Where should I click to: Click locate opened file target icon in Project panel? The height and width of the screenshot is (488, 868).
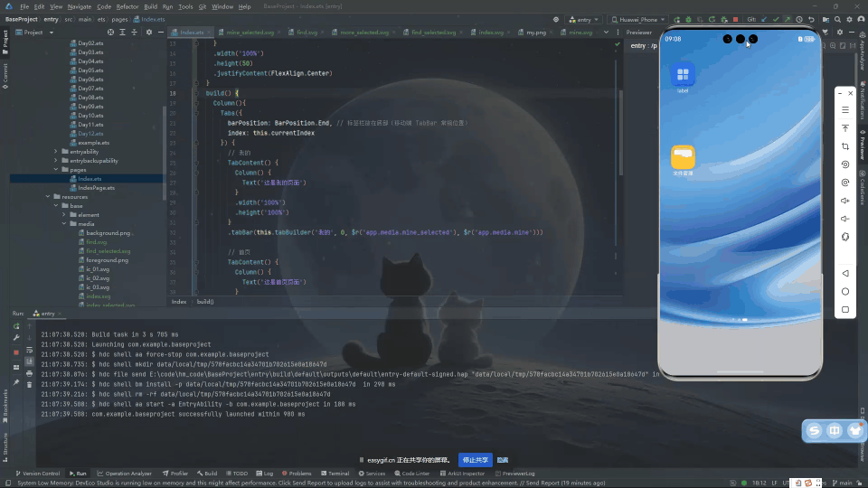click(x=110, y=33)
